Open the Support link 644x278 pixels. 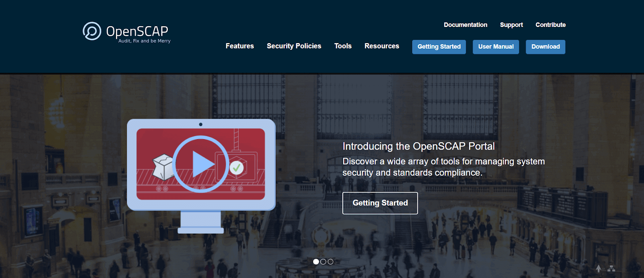511,25
